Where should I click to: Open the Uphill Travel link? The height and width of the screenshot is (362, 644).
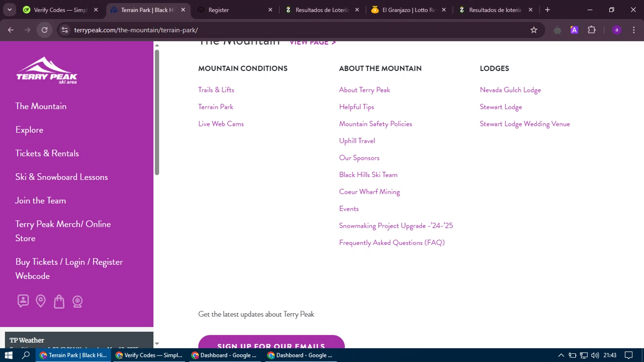pos(357,141)
